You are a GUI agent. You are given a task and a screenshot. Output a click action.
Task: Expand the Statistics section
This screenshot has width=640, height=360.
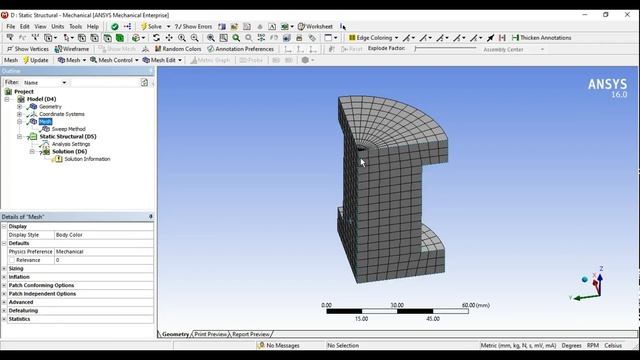click(x=4, y=319)
